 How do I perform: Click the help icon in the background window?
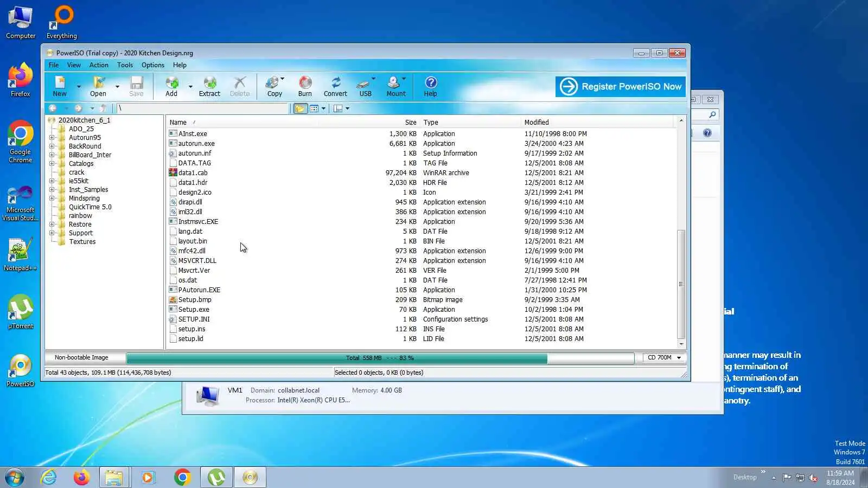707,133
